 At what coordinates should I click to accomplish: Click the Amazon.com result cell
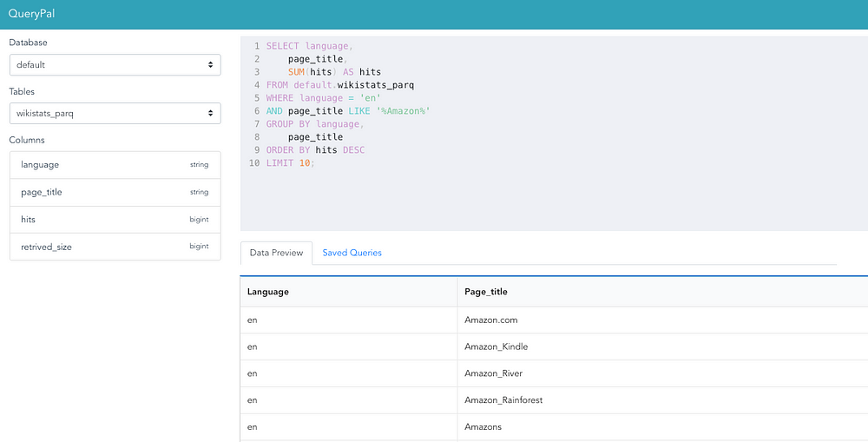[662, 320]
